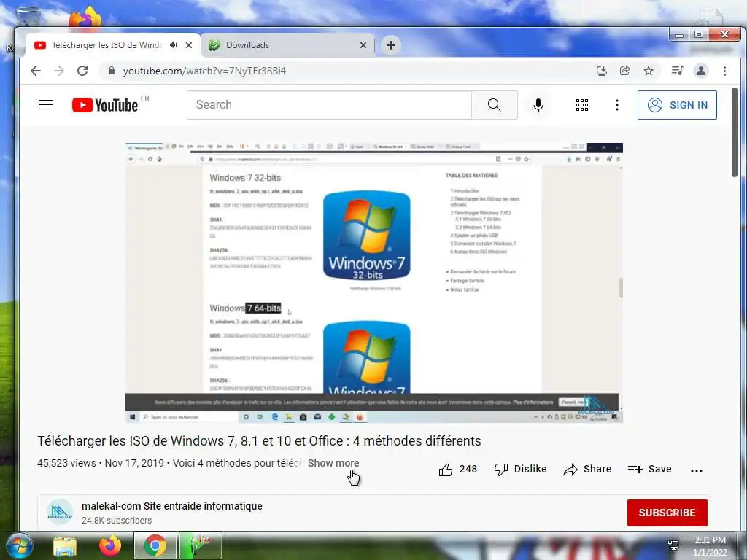Image resolution: width=747 pixels, height=560 pixels.
Task: Open the Chrome profile avatar
Action: click(x=701, y=71)
